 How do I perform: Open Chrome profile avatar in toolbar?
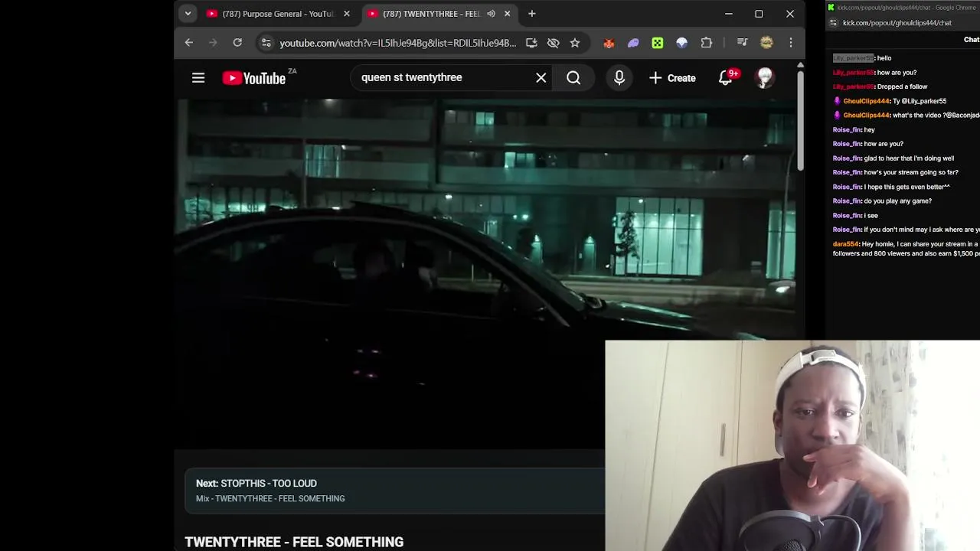[766, 43]
